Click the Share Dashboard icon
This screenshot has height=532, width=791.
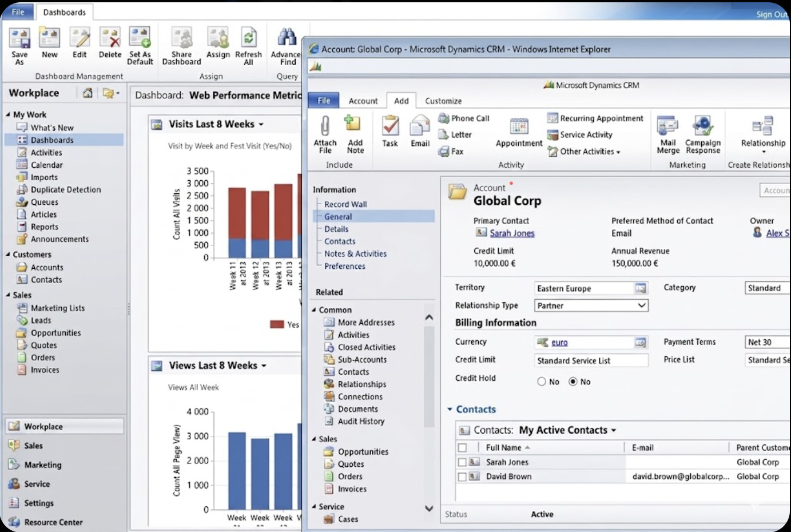[x=182, y=38]
